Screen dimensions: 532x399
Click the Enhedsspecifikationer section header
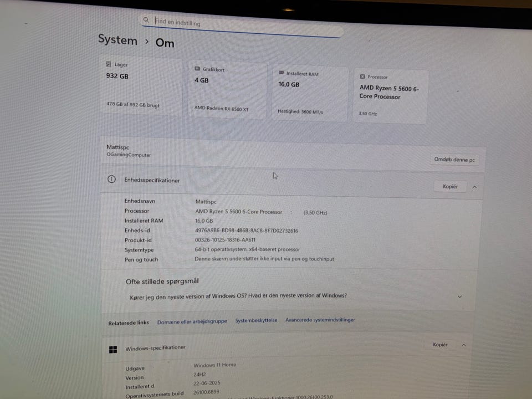[x=292, y=182]
